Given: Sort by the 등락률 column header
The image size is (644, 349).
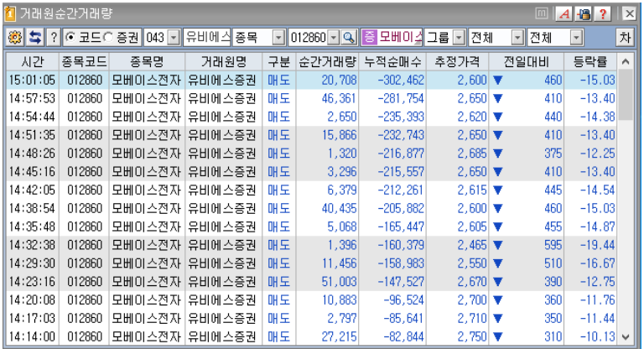Looking at the screenshot, I should tap(590, 61).
